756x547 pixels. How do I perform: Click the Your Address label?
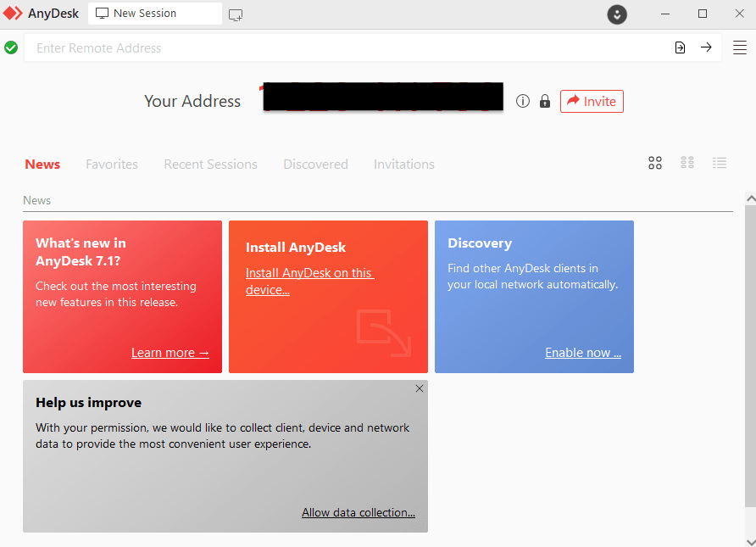click(x=192, y=101)
